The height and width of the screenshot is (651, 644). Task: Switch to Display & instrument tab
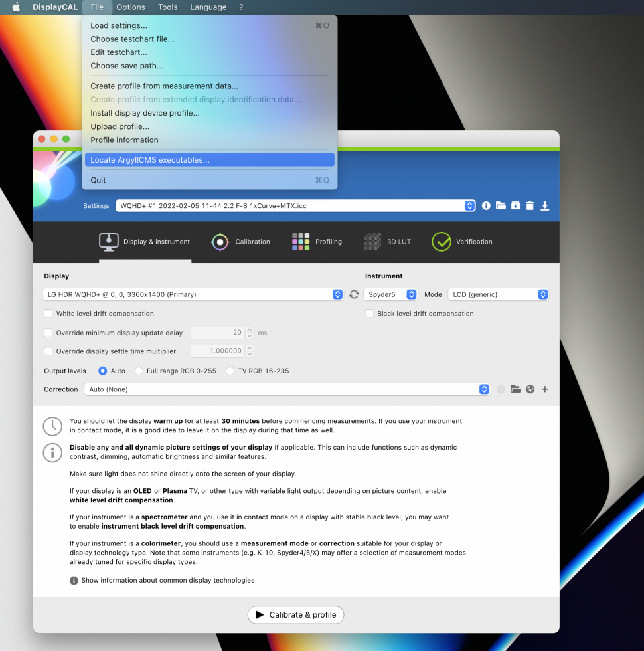(x=145, y=242)
